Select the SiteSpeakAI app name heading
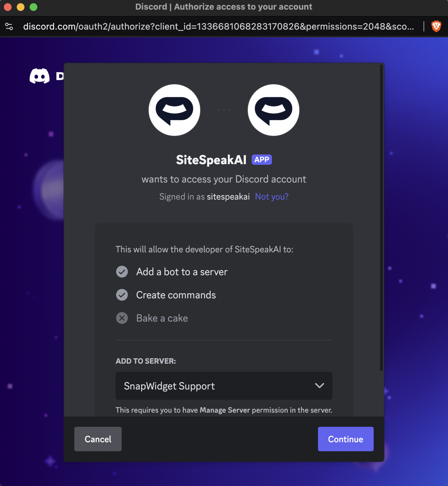 click(211, 160)
